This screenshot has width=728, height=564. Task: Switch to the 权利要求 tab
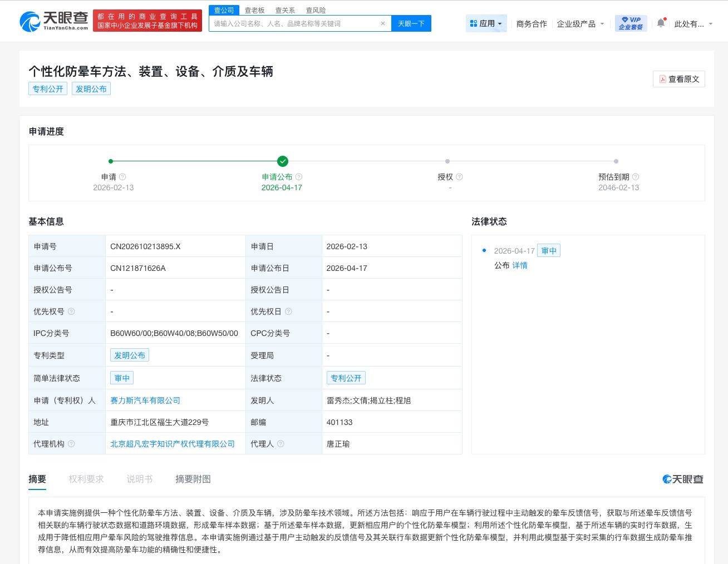[x=86, y=479]
